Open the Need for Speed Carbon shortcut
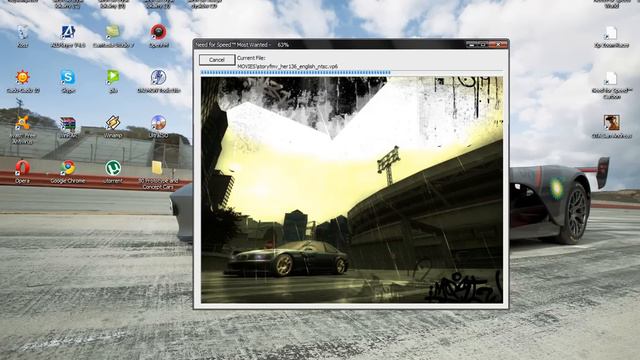 click(611, 84)
